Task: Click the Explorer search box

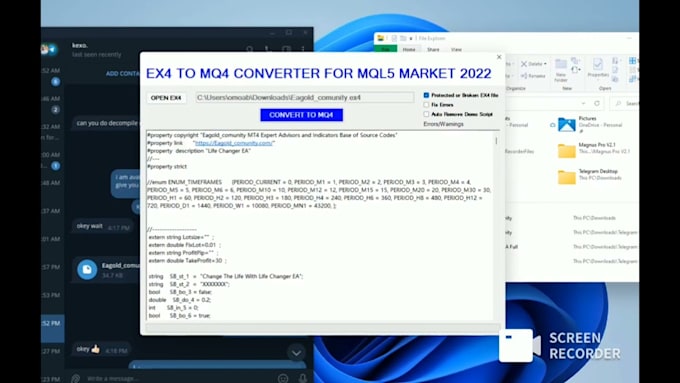Action: (624, 103)
